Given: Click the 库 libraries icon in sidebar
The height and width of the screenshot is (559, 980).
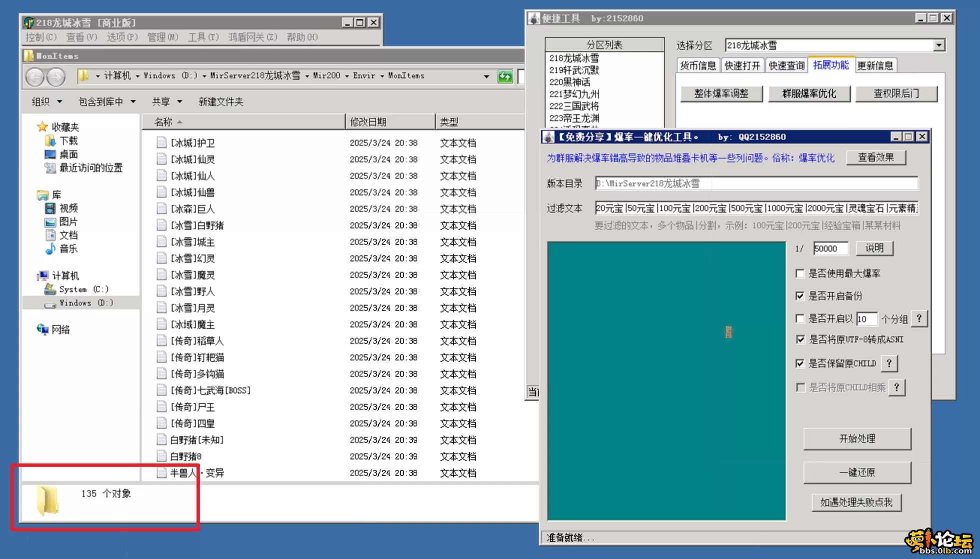Looking at the screenshot, I should (43, 194).
